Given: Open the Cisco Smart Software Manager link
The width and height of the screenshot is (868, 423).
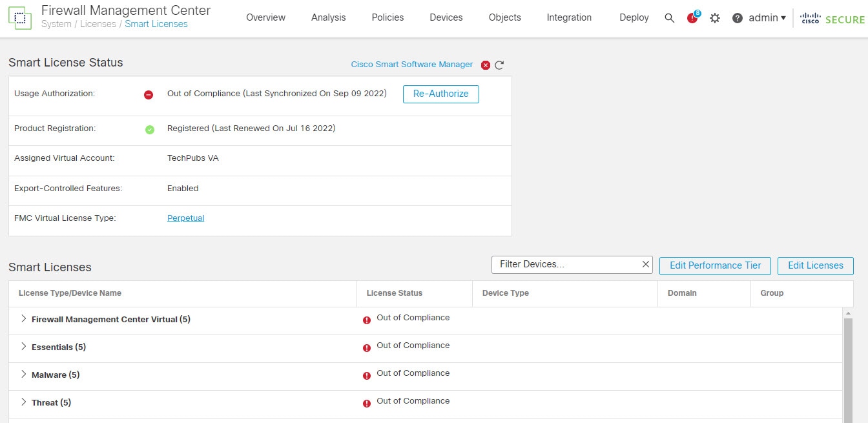Looking at the screenshot, I should click(412, 65).
